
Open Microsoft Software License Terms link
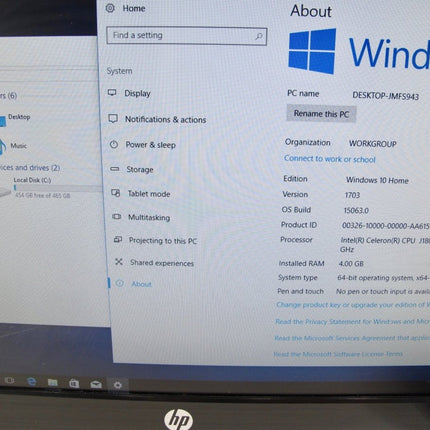338,354
